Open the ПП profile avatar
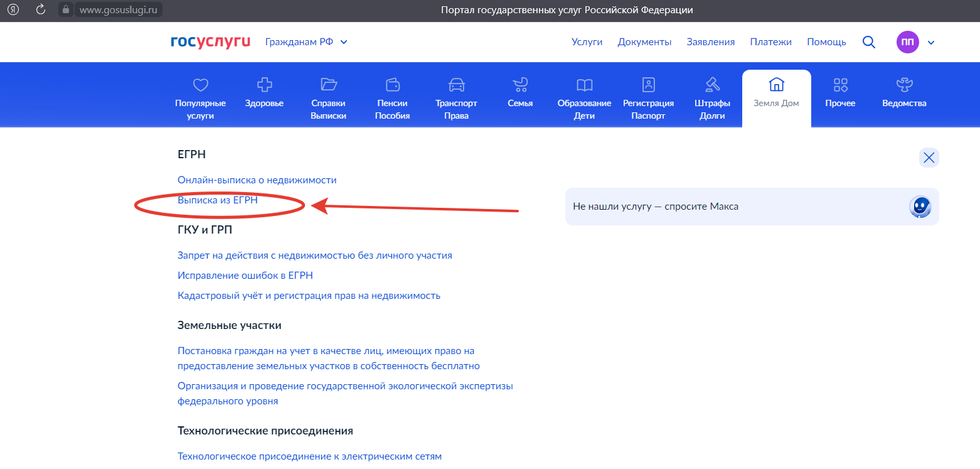Viewport: 980px width, 469px height. click(907, 42)
